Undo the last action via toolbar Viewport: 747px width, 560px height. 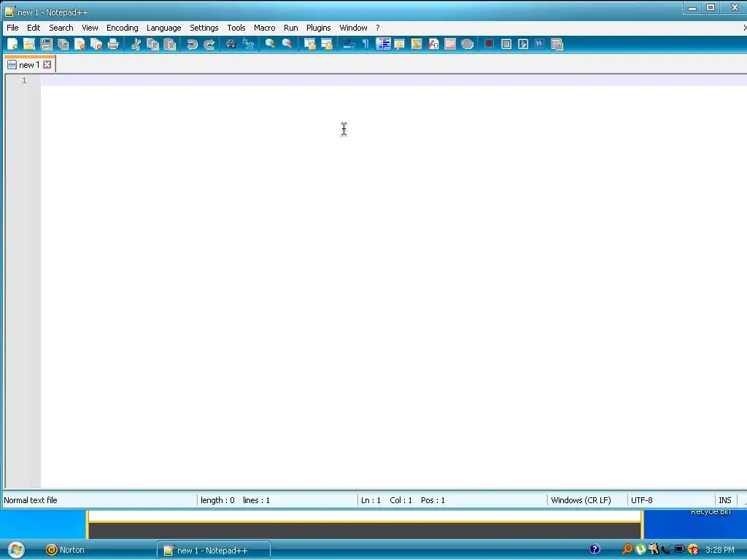192,44
